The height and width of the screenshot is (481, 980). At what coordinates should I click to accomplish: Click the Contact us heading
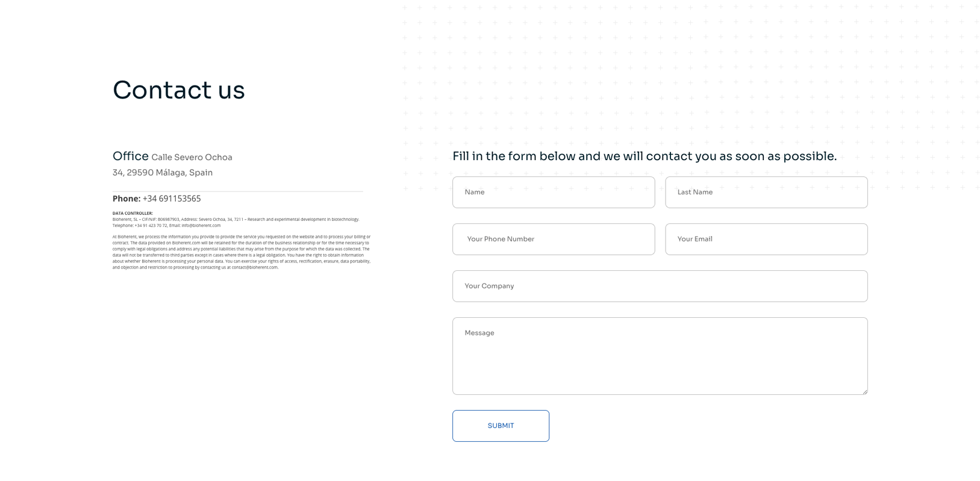pos(178,90)
